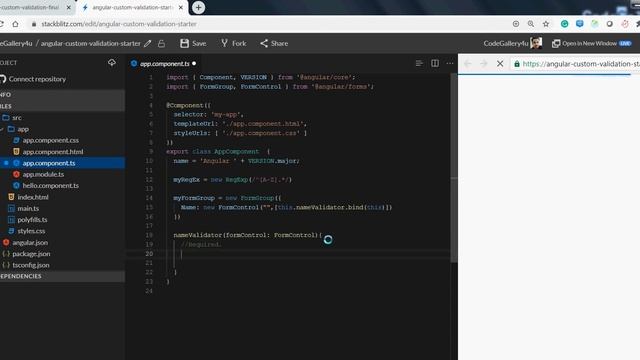Close the angular-custom-validation-starter browser tab
Viewport: 640px width, 360px height.
pos(181,7)
